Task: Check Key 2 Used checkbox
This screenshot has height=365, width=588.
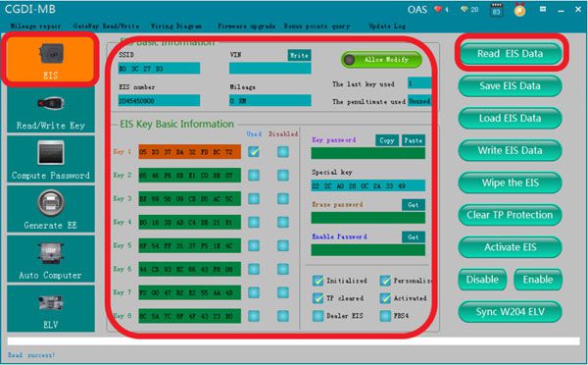Action: pyautogui.click(x=254, y=176)
